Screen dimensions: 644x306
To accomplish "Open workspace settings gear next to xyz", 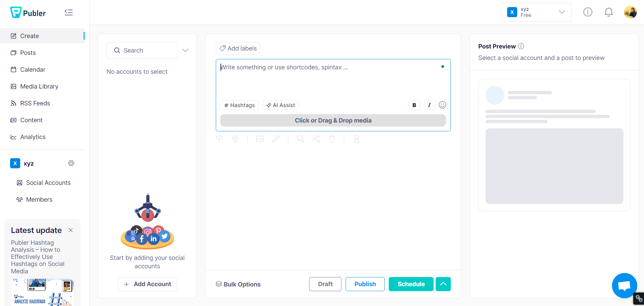I will 71,163.
